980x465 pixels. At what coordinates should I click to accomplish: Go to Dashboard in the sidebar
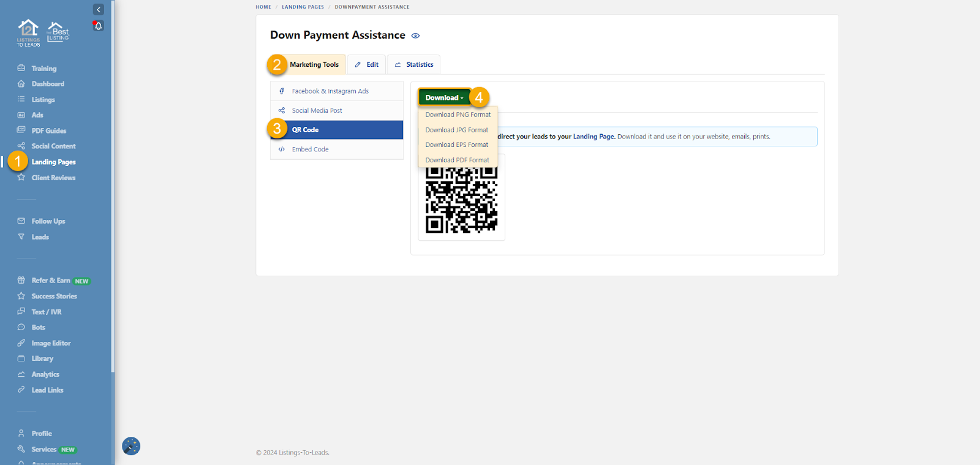pyautogui.click(x=48, y=84)
